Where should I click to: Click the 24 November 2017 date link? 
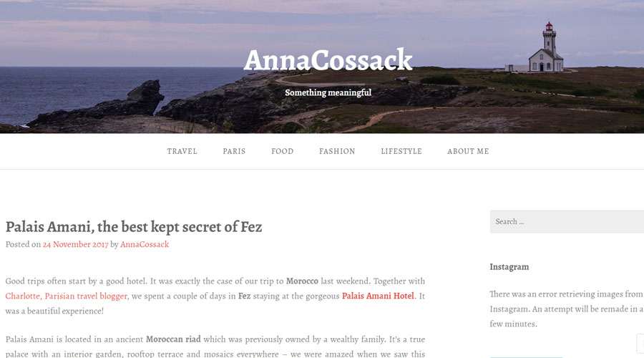click(76, 244)
